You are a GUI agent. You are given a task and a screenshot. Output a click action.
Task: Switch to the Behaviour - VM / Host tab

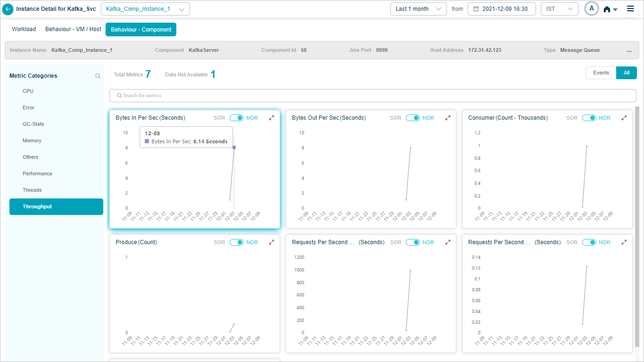point(73,29)
